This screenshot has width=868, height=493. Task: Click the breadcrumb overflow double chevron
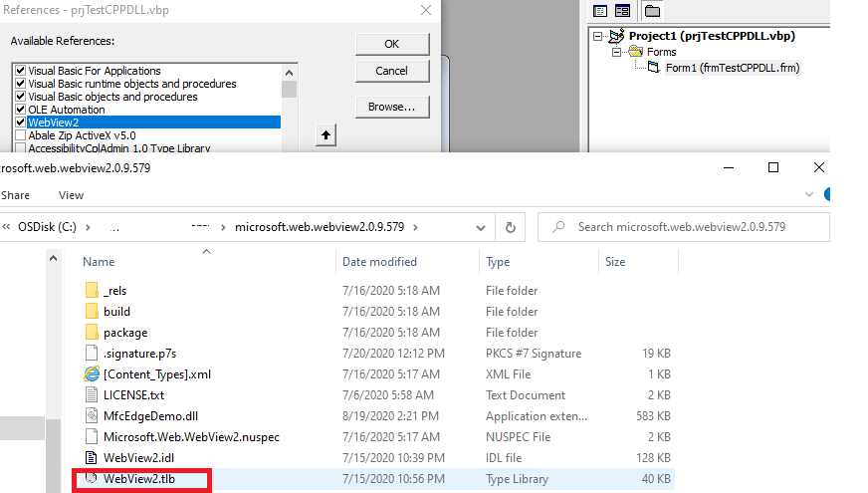tap(7, 227)
